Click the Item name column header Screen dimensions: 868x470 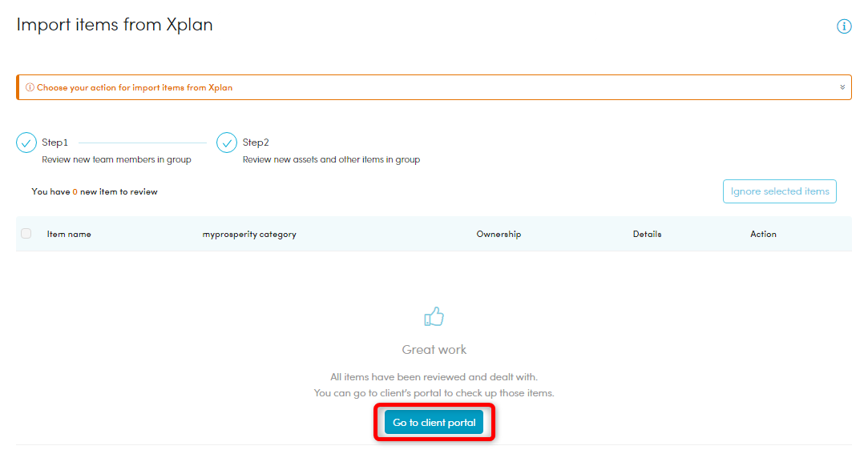coord(69,234)
